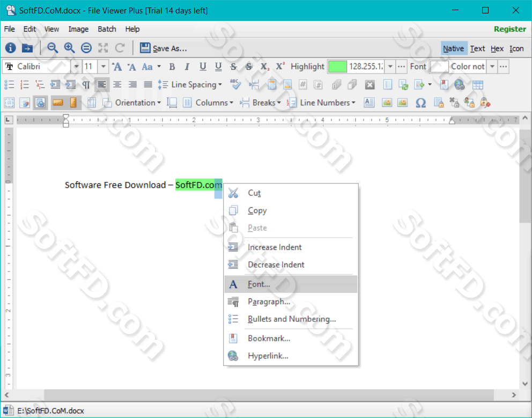532x418 pixels.
Task: Click the highlighted SoftFD.com text in document
Action: click(198, 185)
